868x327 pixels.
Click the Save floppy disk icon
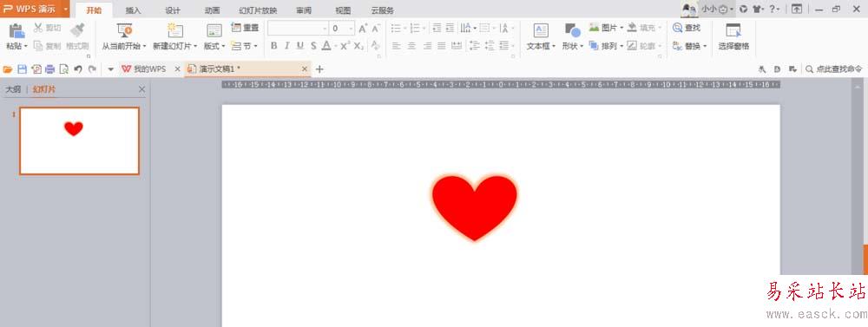pos(23,69)
